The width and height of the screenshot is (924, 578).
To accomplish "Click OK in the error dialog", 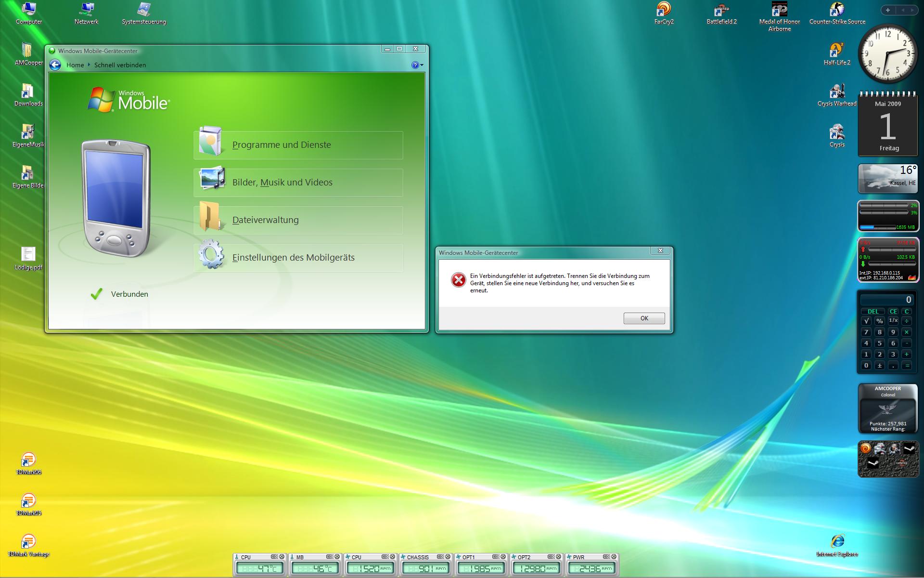I will (x=644, y=318).
